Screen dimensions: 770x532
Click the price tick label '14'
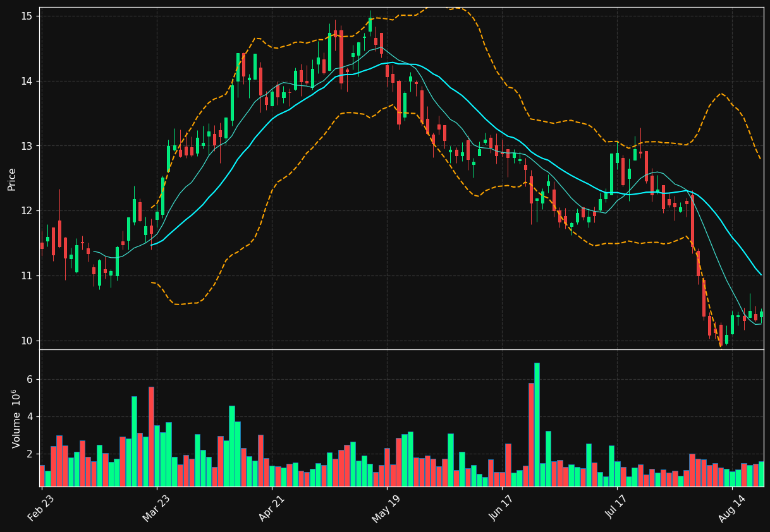click(26, 81)
